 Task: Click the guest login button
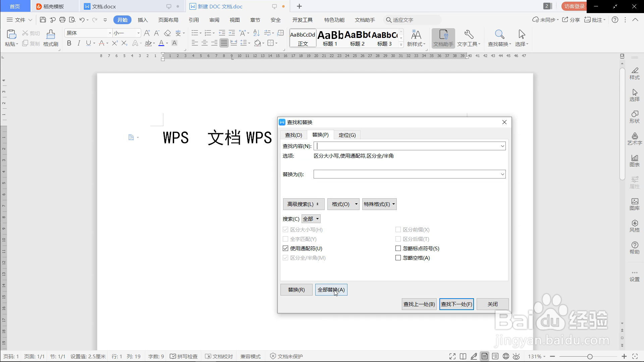[x=574, y=6]
